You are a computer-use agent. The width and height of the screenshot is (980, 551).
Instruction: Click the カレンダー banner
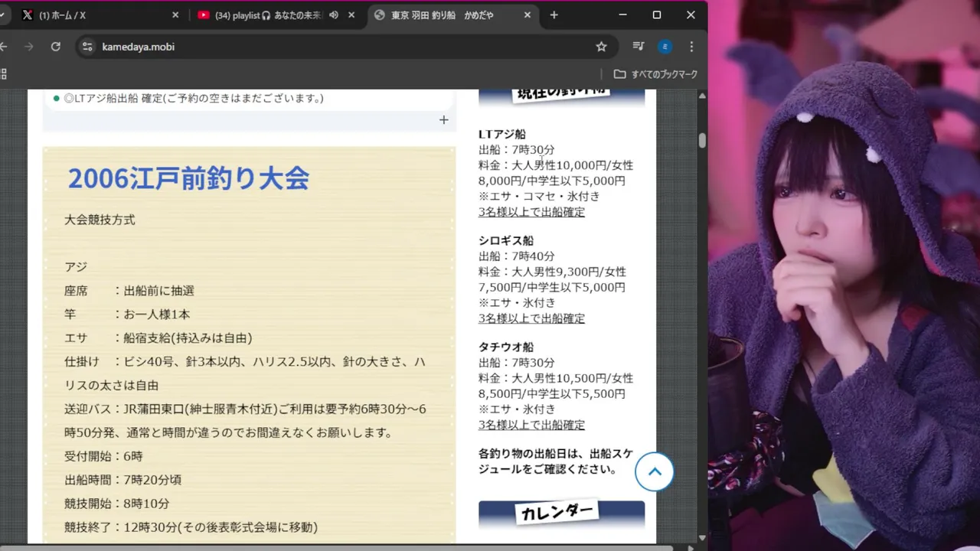(561, 513)
